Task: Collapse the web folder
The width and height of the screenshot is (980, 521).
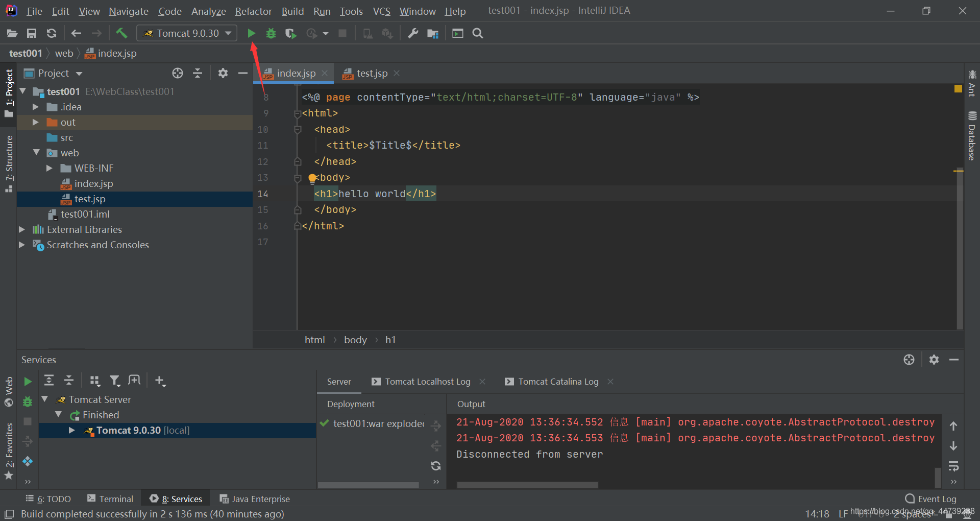Action: tap(36, 152)
